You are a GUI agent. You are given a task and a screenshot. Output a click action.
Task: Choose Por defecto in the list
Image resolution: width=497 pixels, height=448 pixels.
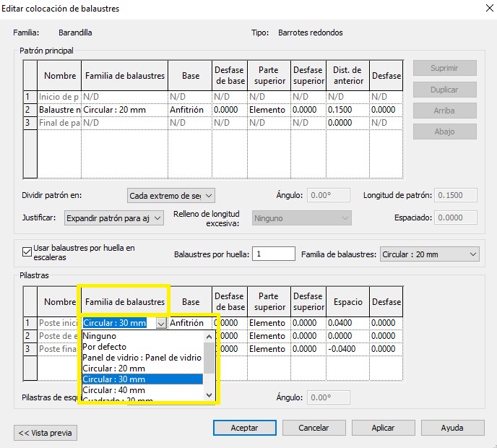click(104, 347)
